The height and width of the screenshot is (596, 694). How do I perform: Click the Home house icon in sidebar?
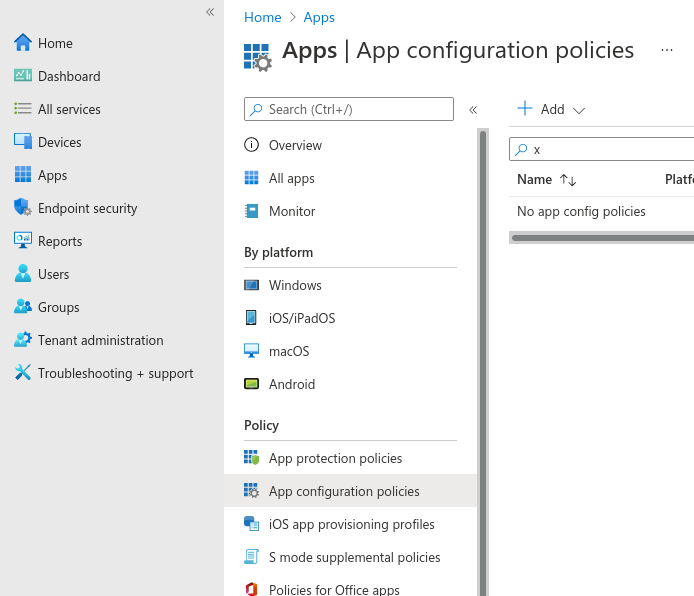pyautogui.click(x=23, y=43)
